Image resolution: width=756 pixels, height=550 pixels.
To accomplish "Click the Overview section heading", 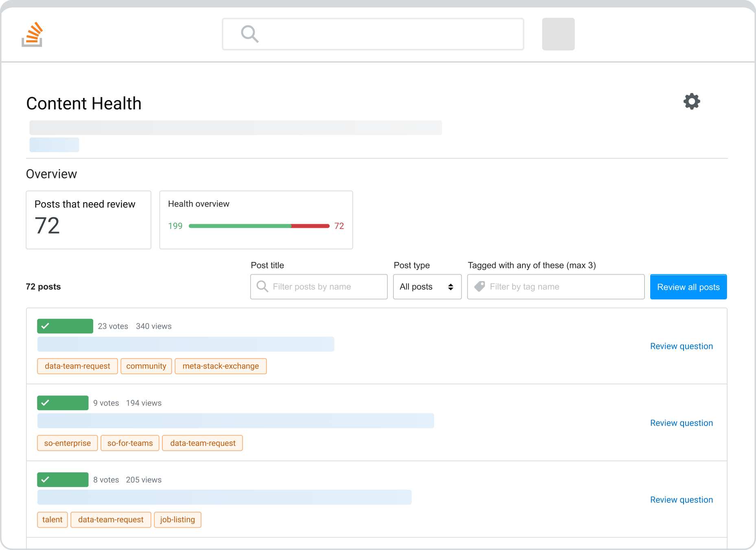I will click(52, 174).
